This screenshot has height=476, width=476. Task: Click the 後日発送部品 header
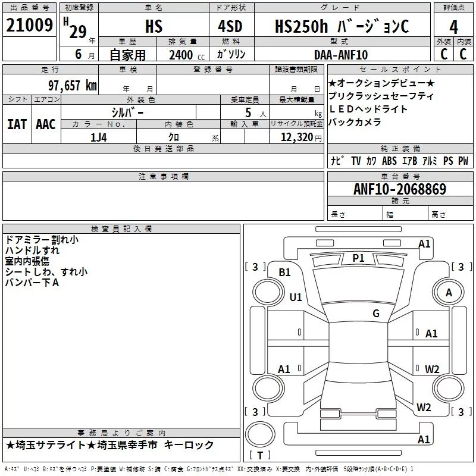(x=163, y=148)
